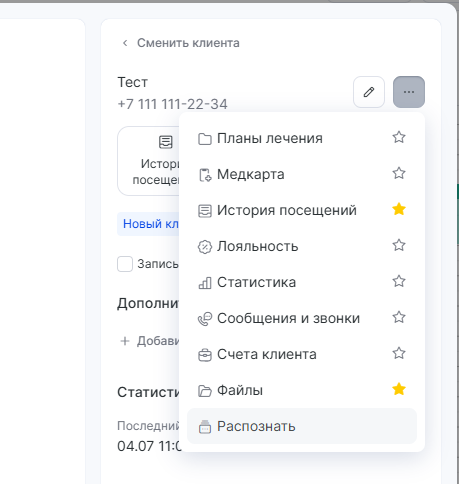Image resolution: width=459 pixels, height=484 pixels.
Task: Click the Файлы open folder icon
Action: tap(205, 391)
